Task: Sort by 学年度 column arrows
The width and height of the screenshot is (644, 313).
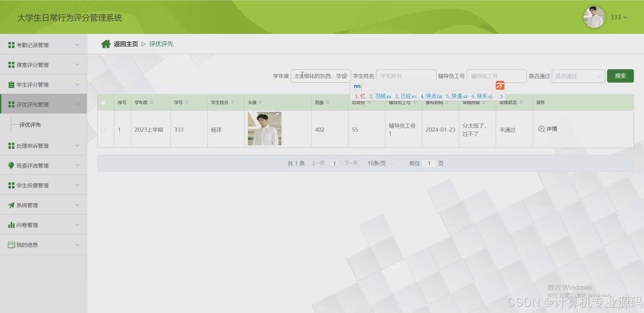Action: click(x=152, y=102)
